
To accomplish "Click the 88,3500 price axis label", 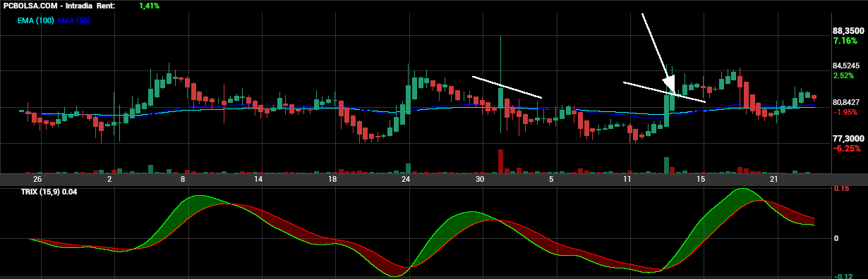I will (848, 31).
